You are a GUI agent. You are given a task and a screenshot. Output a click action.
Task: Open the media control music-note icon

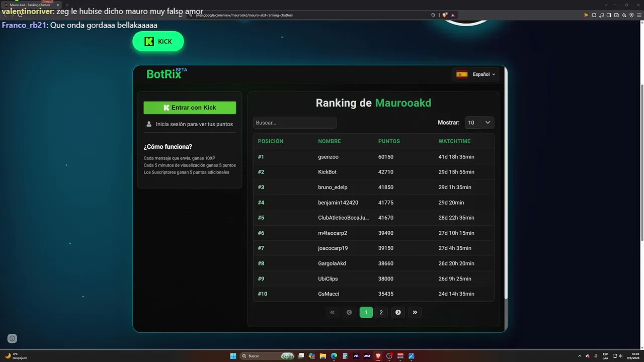click(x=601, y=15)
